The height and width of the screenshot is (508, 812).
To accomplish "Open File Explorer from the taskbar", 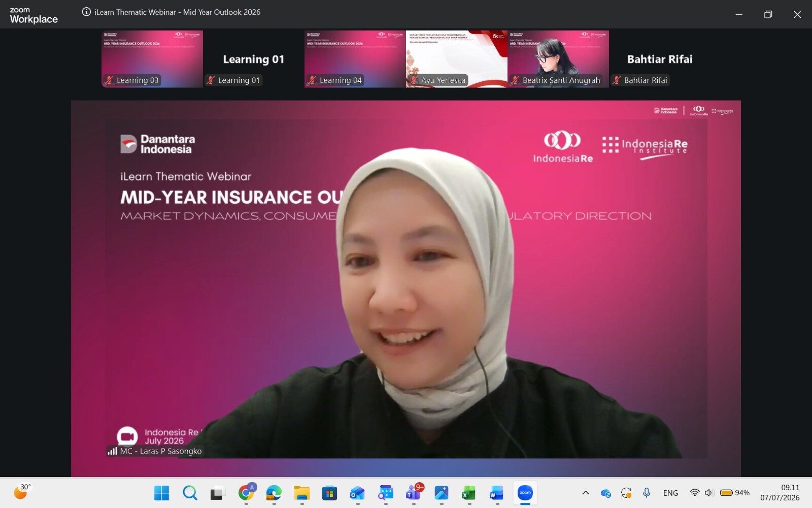I will pyautogui.click(x=301, y=493).
